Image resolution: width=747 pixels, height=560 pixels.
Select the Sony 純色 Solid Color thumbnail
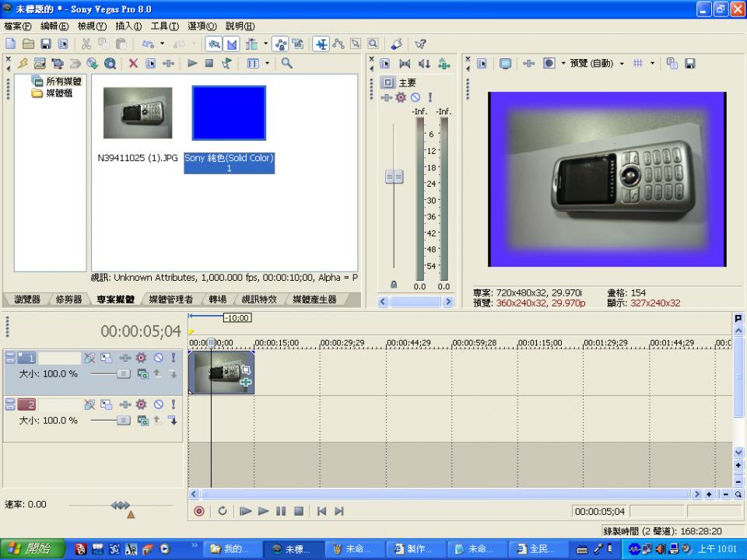pyautogui.click(x=229, y=113)
